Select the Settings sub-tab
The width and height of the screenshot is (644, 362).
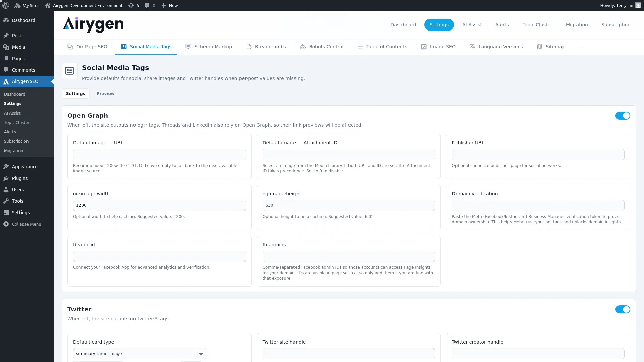pyautogui.click(x=75, y=94)
